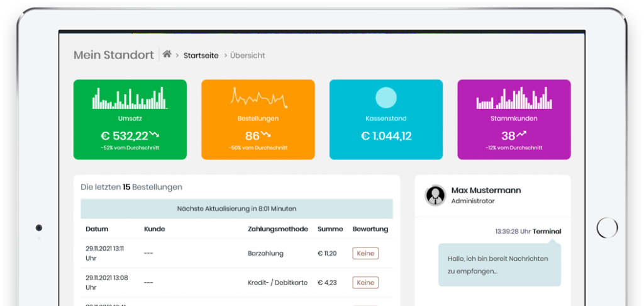
Task: Select the Übersicht breadcrumb item
Action: coord(247,55)
